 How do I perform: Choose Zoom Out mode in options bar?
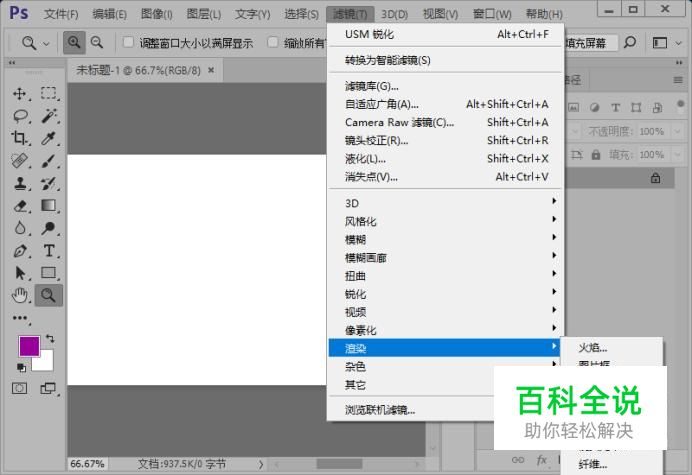(97, 42)
